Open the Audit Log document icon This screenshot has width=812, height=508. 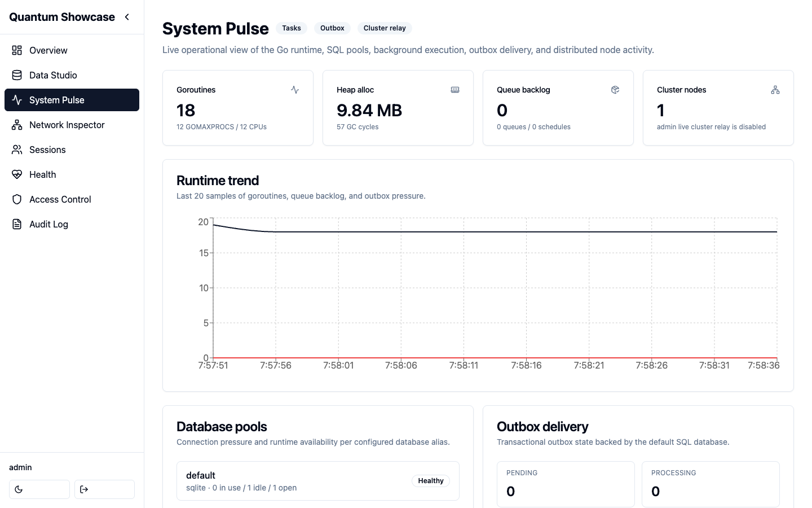click(17, 224)
